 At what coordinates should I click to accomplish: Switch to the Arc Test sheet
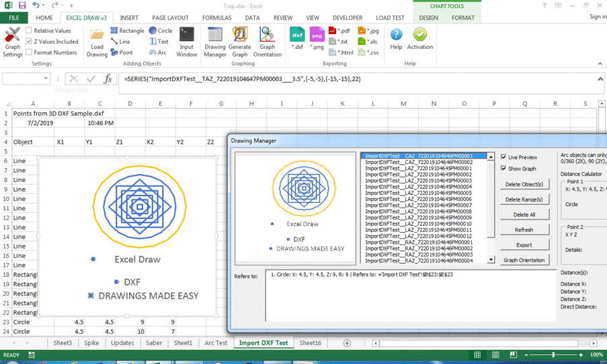(x=216, y=343)
